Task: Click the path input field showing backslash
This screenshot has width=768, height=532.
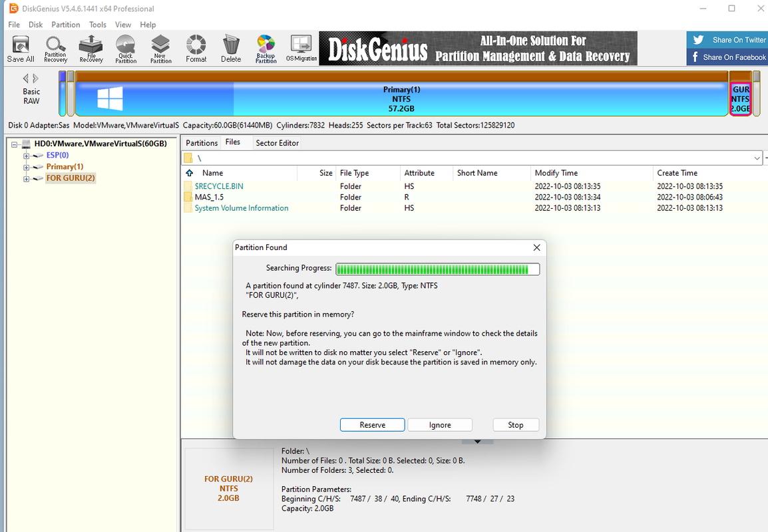Action: click(x=473, y=158)
